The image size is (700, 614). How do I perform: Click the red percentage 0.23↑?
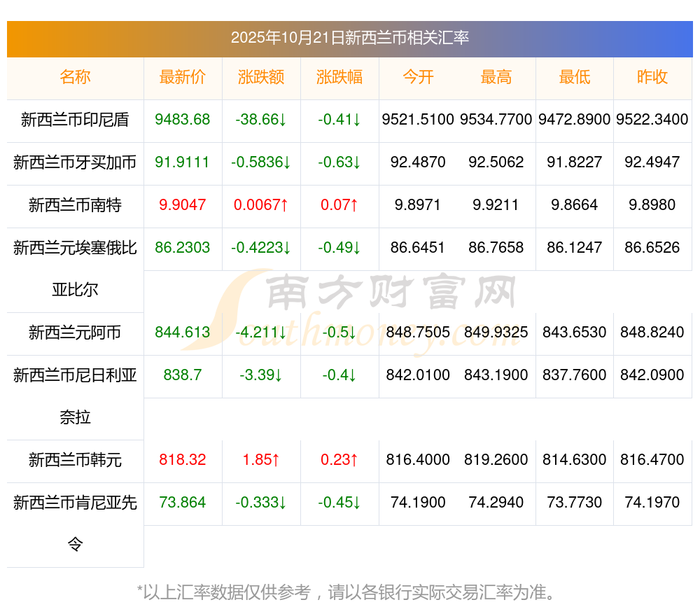339,460
